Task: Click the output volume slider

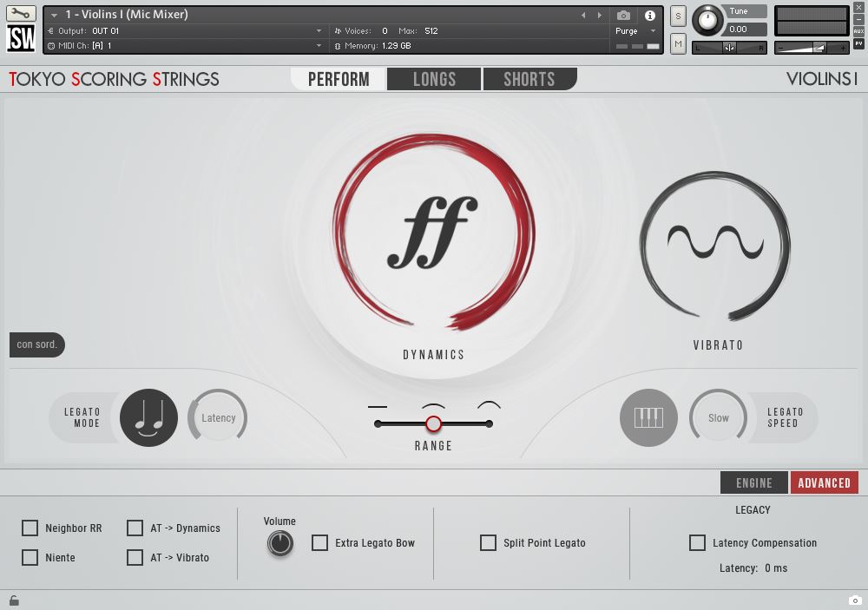Action: (x=811, y=48)
